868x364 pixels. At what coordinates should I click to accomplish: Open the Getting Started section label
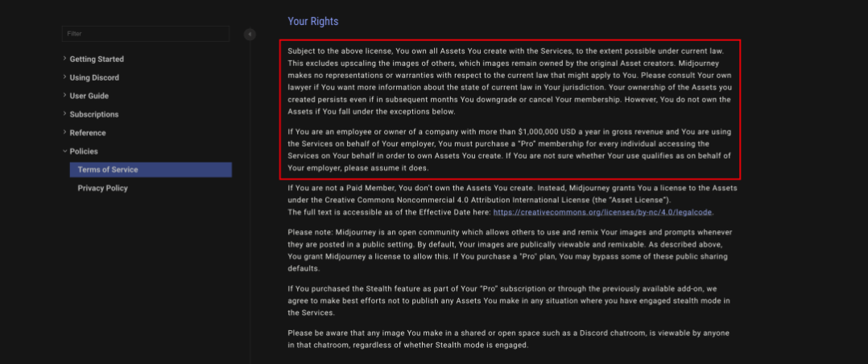97,60
